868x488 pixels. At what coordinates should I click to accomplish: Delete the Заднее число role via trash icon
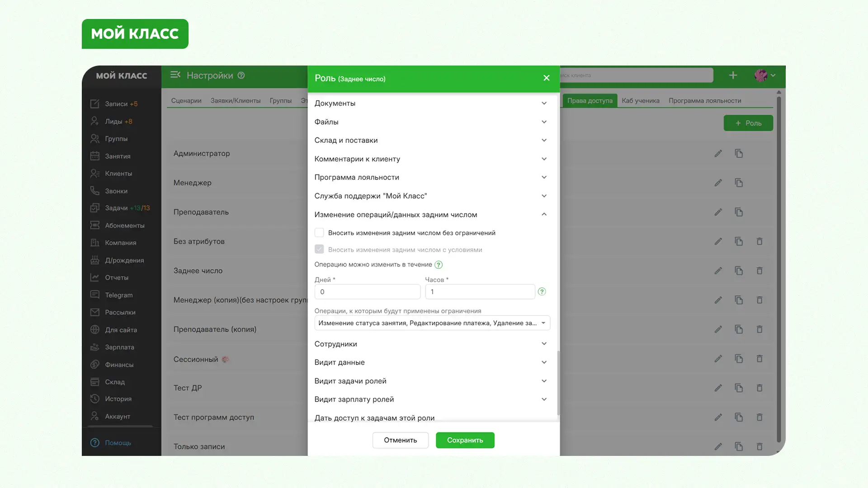[759, 271]
